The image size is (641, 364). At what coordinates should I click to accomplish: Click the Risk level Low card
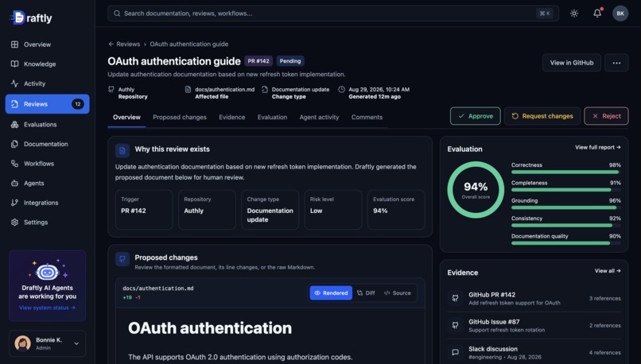pos(333,210)
